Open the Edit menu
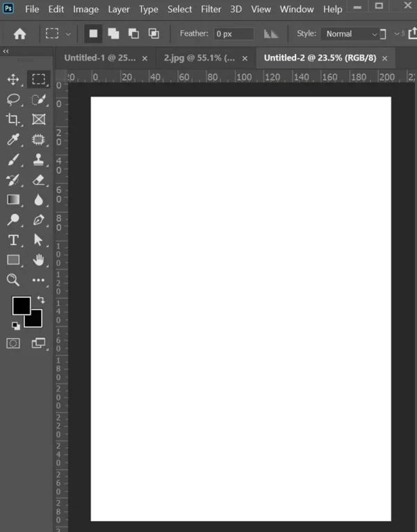The image size is (417, 532). (56, 9)
